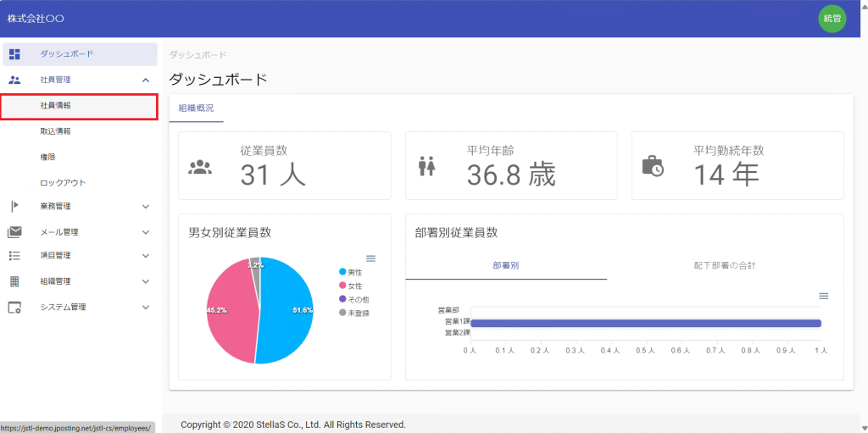Expand the 業務管理 menu chevron

[x=145, y=206]
